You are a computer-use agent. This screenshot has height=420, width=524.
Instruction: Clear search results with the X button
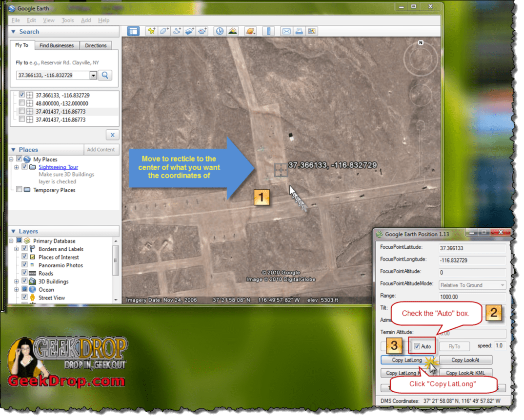tap(113, 135)
